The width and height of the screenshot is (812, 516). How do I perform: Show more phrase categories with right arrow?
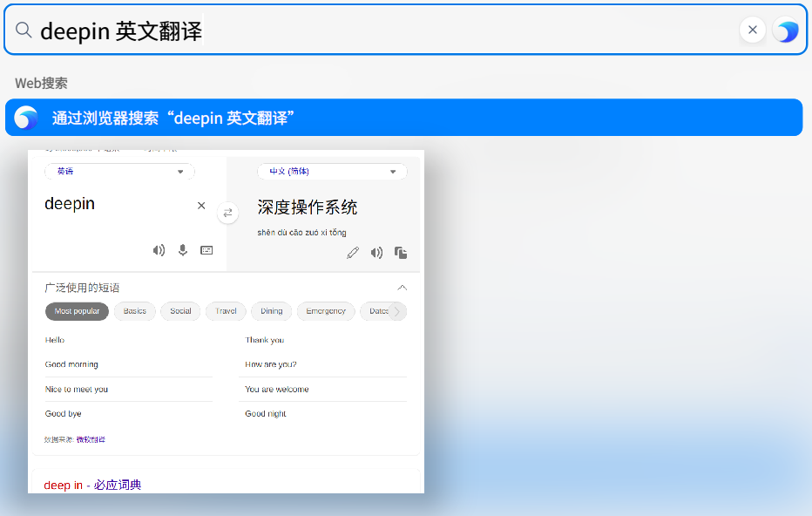(397, 311)
